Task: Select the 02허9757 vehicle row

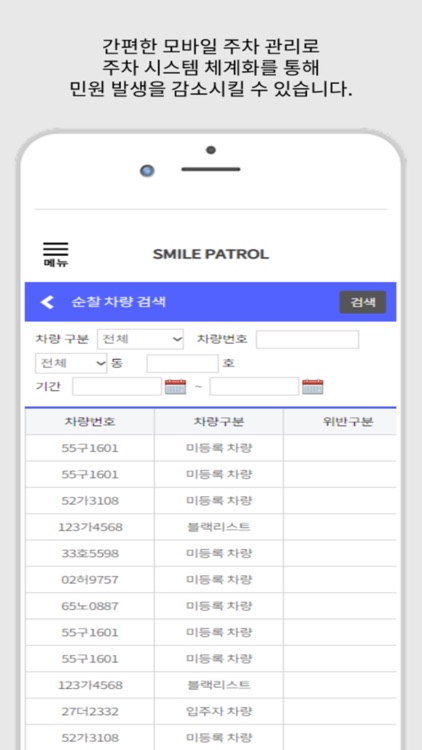Action: point(211,580)
